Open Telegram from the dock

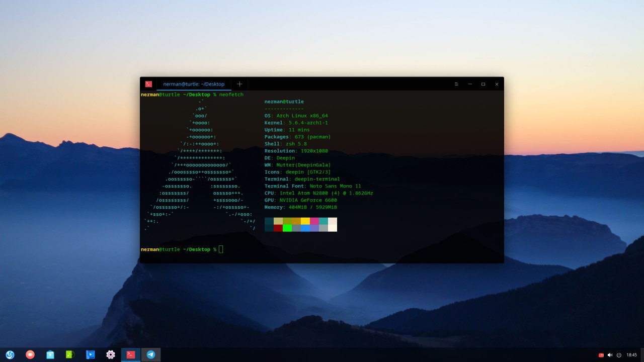151,354
